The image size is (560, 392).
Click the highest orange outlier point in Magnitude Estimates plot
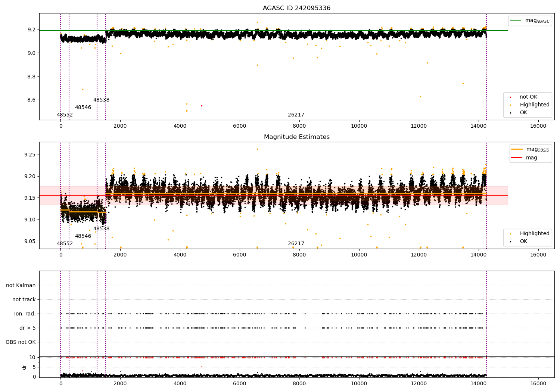(257, 149)
